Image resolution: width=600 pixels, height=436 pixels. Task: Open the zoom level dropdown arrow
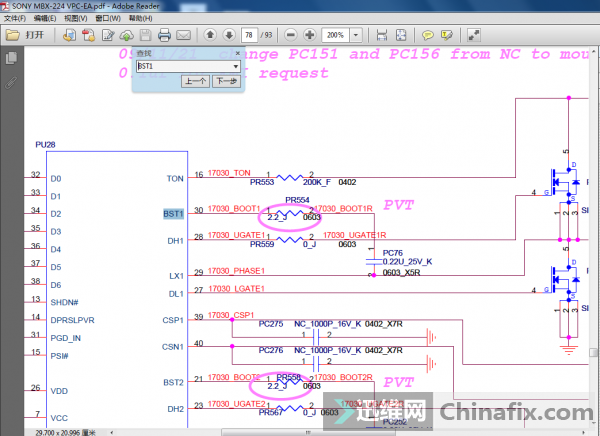tap(356, 35)
